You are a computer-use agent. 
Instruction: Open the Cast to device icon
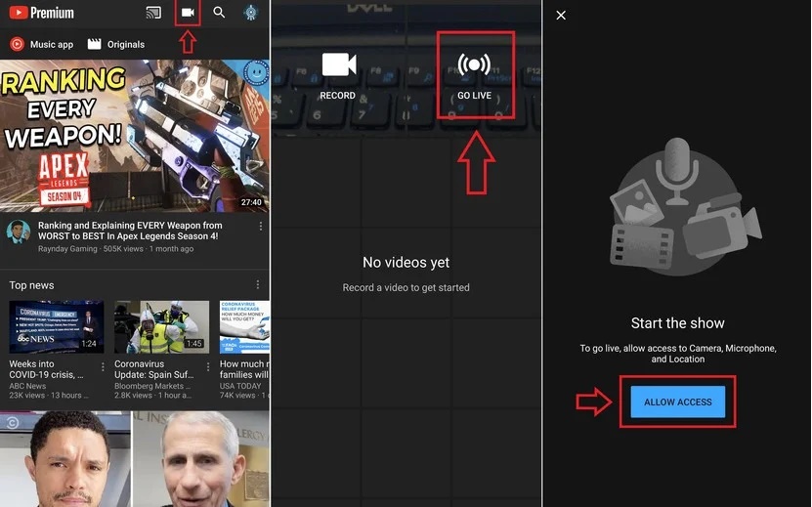153,13
